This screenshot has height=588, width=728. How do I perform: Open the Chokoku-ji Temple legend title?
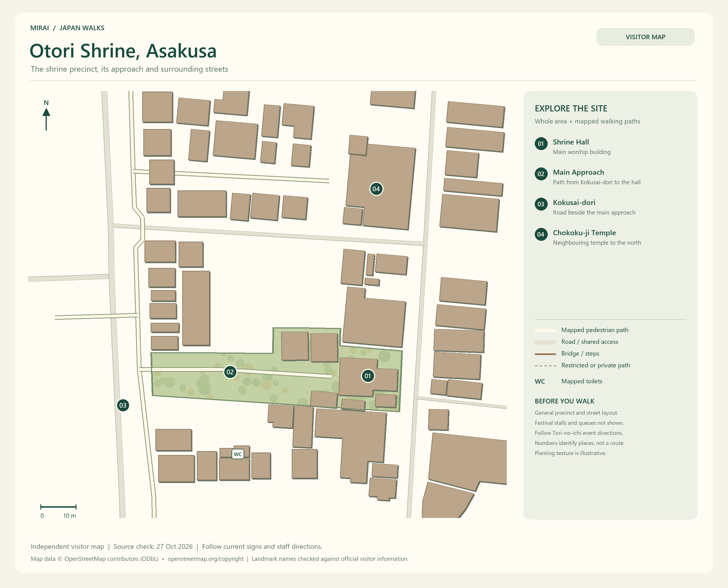(x=584, y=233)
